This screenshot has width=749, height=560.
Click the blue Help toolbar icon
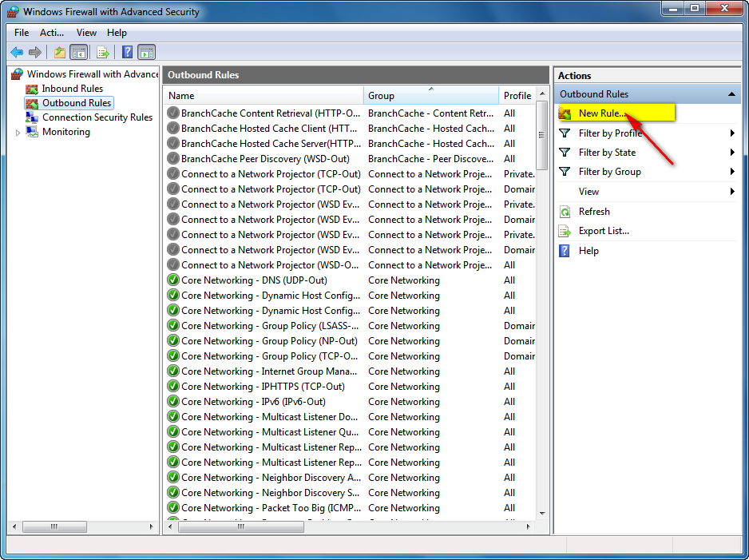[127, 52]
